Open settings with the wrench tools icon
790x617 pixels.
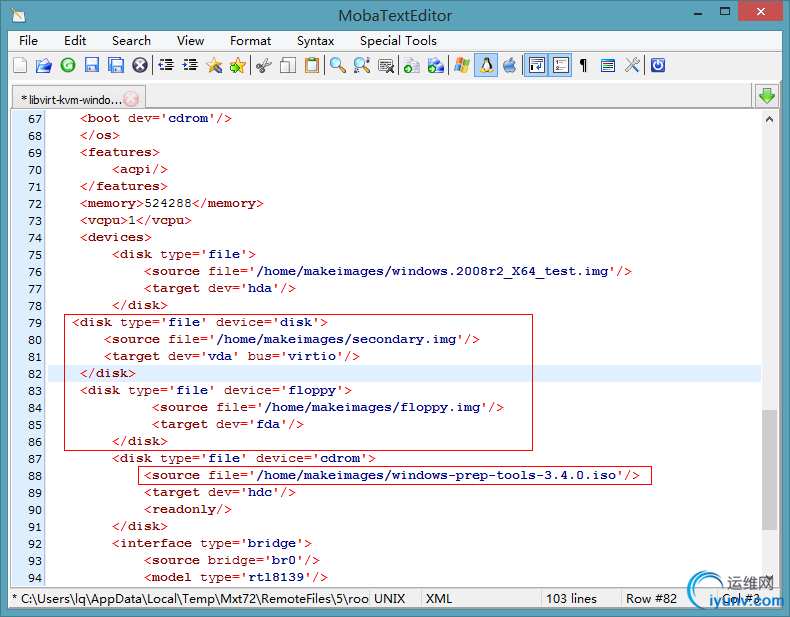632,66
